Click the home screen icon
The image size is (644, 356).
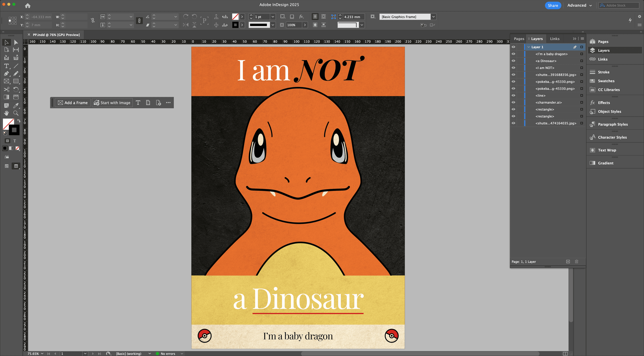(x=28, y=6)
